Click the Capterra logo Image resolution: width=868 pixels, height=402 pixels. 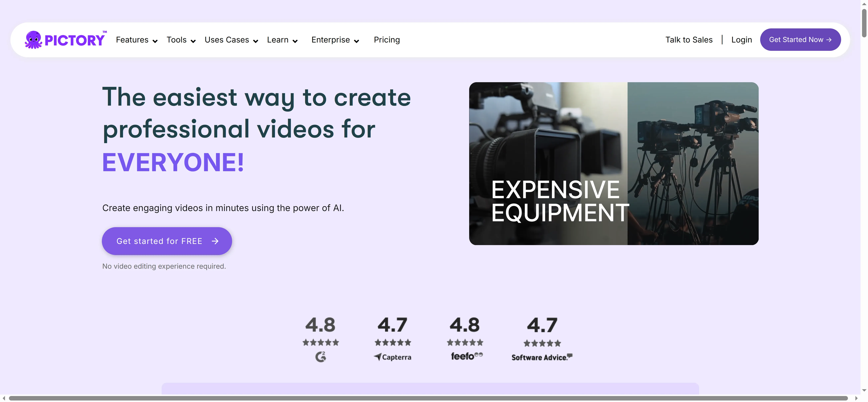393,357
